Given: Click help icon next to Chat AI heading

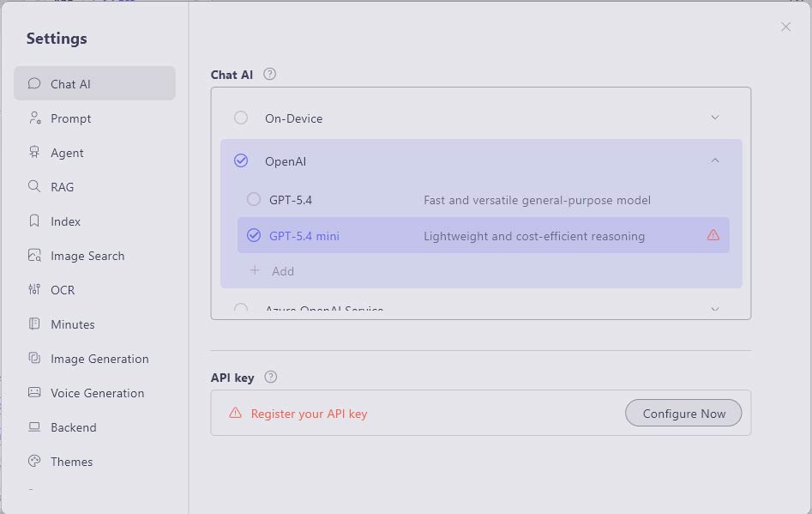Looking at the screenshot, I should click(x=269, y=74).
